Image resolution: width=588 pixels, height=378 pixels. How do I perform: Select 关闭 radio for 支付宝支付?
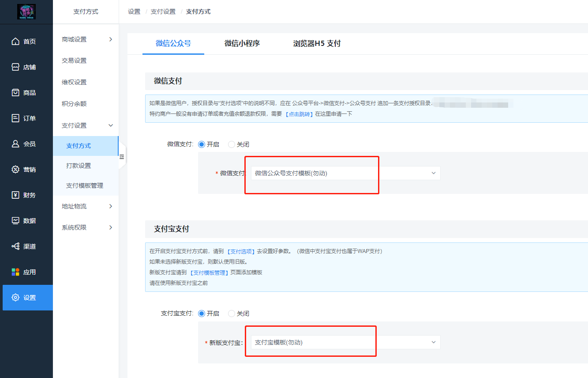pos(232,314)
